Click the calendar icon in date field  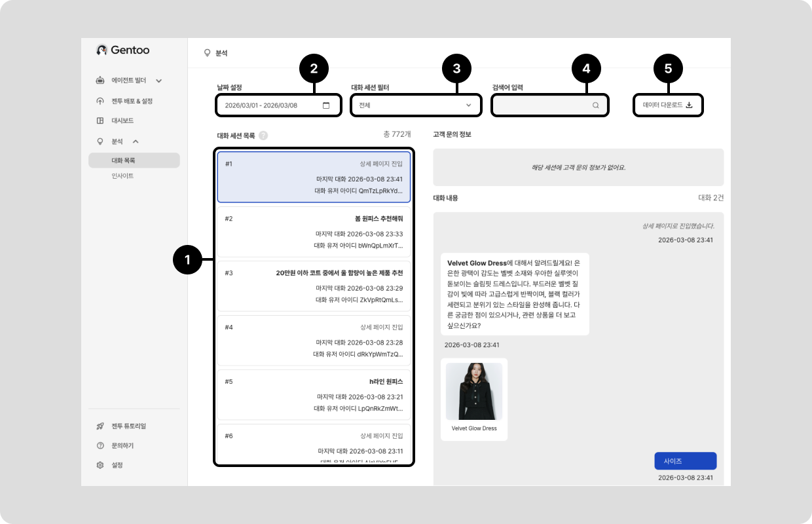(x=326, y=105)
